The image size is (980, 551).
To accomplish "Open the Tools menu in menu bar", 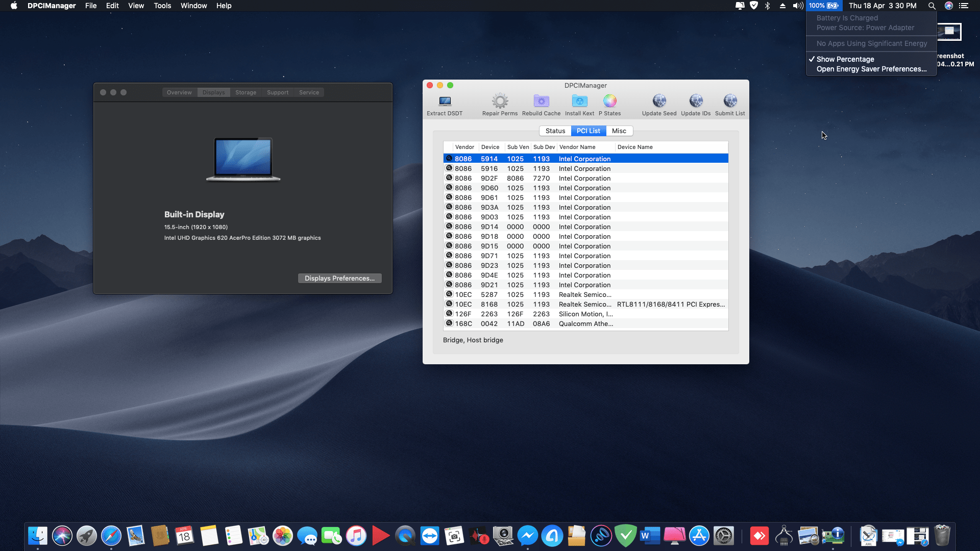I will [162, 6].
